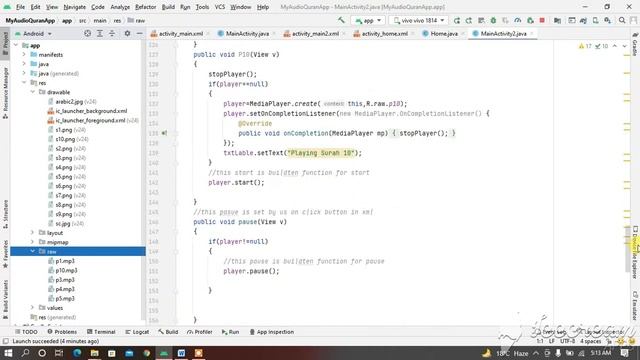Select s5.png in drawable folder

pyautogui.click(x=64, y=176)
